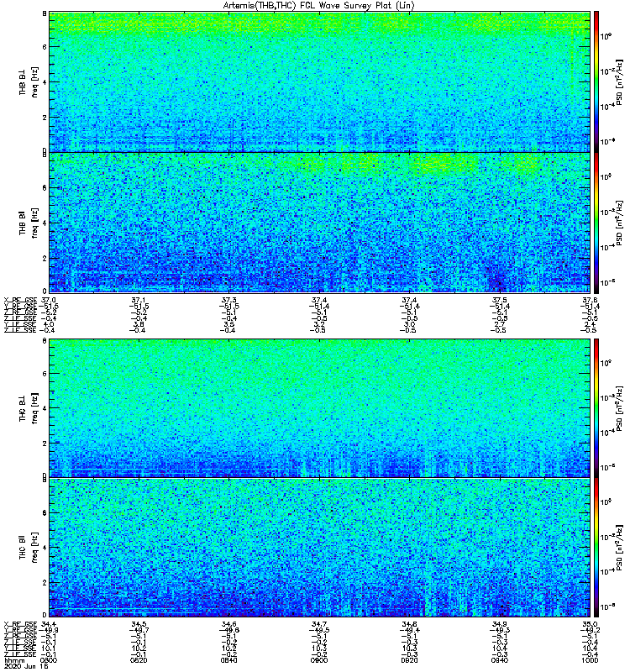This screenshot has height=672, width=630.
Task: Click the X_RE_GSE value '37.6' under THB
Action: (590, 300)
